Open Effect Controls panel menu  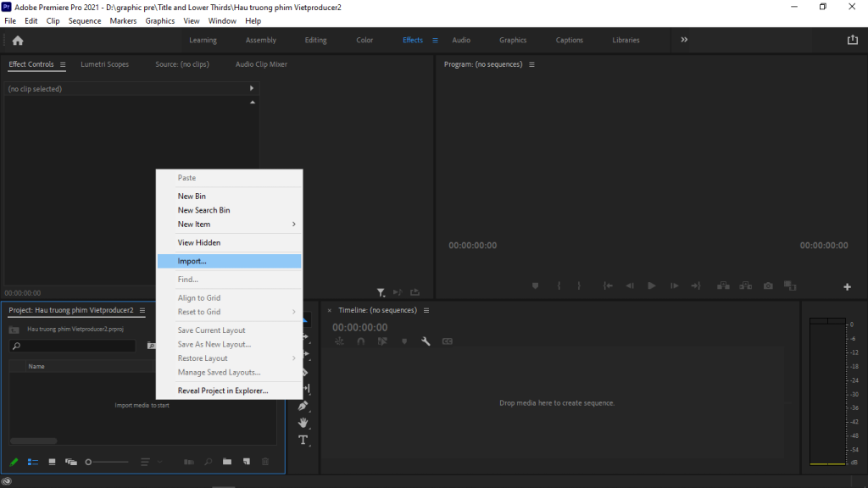(63, 64)
